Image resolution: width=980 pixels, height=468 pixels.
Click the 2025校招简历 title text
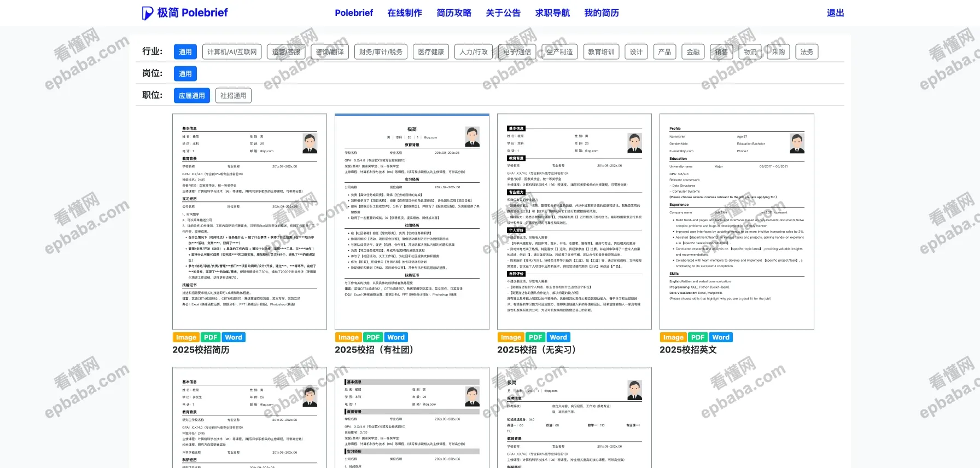(201, 350)
